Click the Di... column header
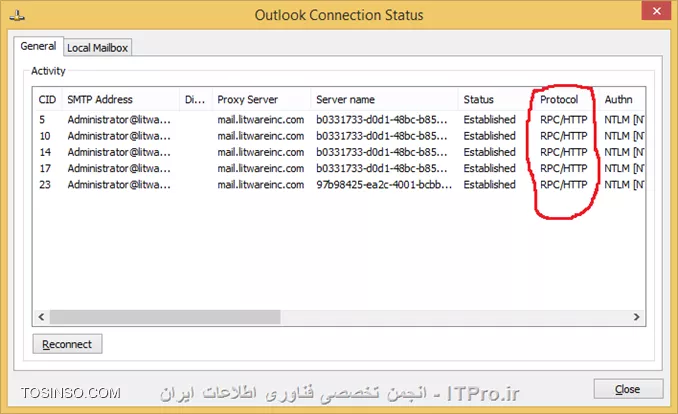This screenshot has width=678, height=414. pyautogui.click(x=195, y=99)
